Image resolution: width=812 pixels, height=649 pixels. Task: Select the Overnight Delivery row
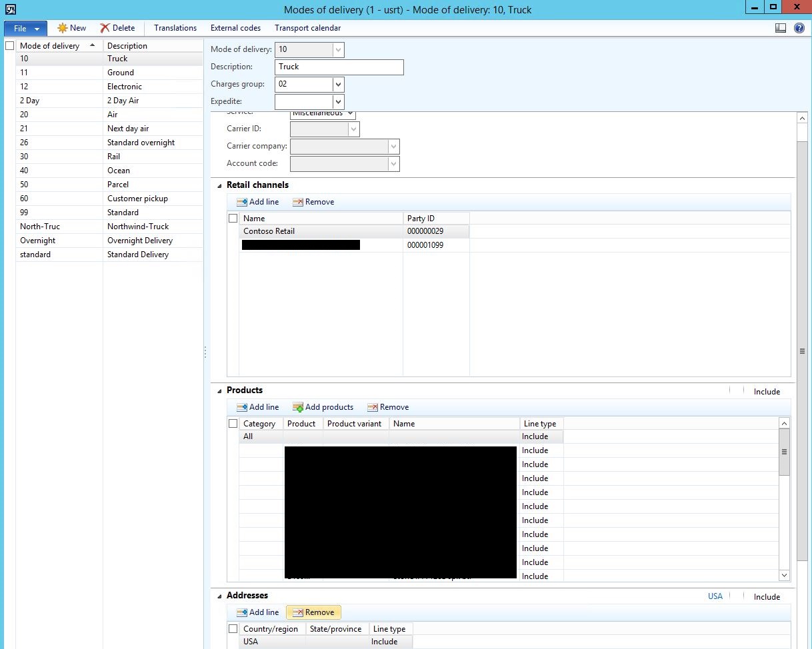tap(109, 241)
